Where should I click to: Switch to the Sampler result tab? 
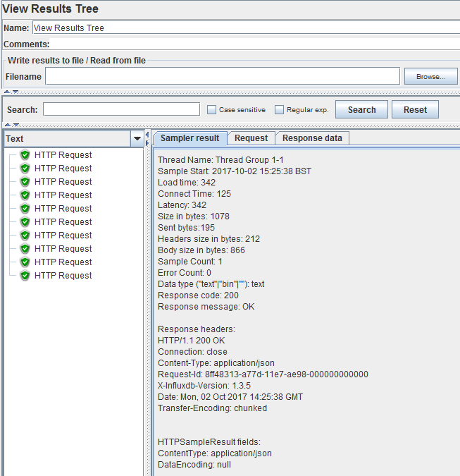(189, 138)
